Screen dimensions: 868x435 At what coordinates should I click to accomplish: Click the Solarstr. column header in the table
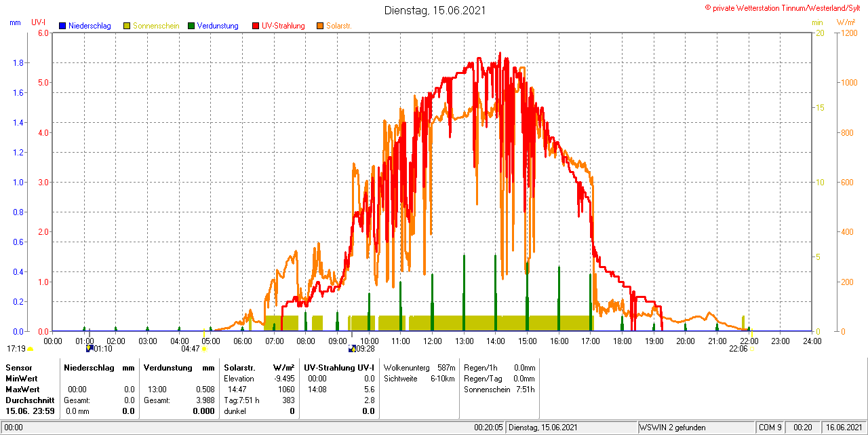pyautogui.click(x=239, y=367)
